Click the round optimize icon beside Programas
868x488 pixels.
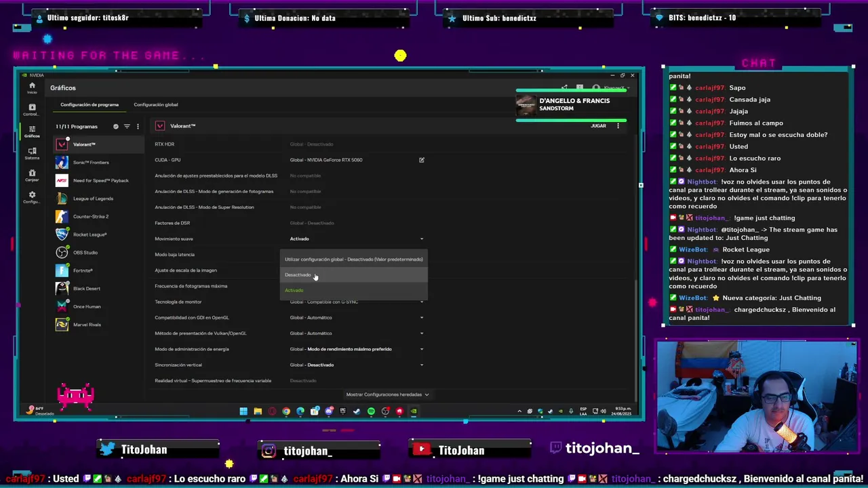pos(116,127)
